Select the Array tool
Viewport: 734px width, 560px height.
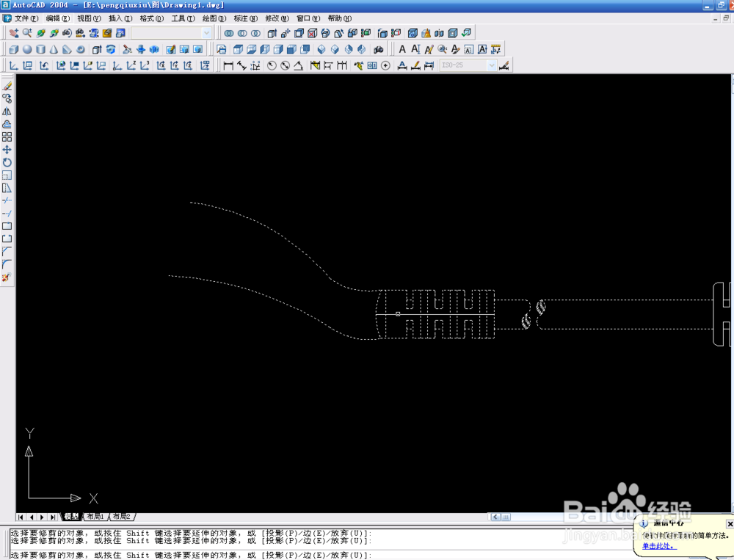(7, 137)
